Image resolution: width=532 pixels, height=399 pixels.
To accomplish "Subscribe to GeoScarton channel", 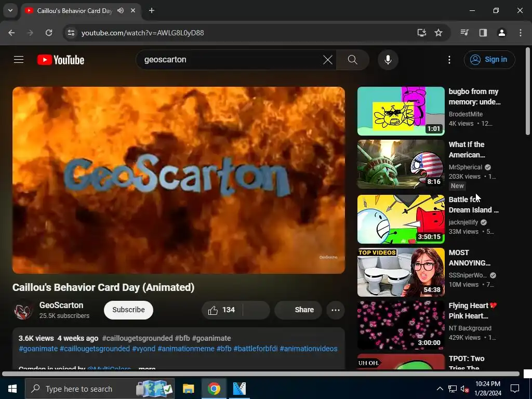I will (x=129, y=310).
